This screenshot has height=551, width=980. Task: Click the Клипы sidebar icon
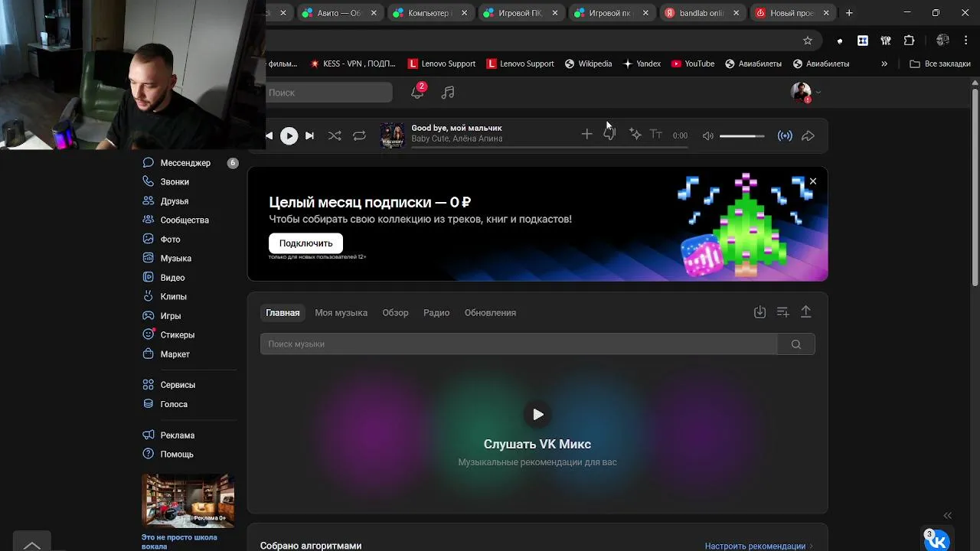tap(149, 296)
